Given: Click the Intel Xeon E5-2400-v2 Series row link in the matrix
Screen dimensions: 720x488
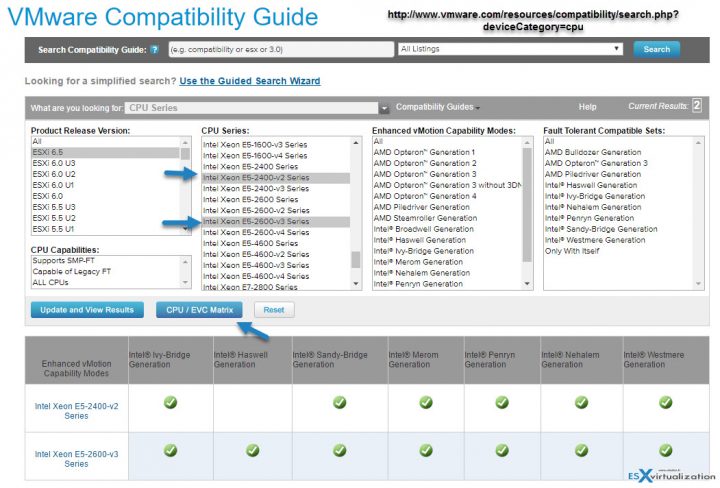Looking at the screenshot, I should (76, 411).
